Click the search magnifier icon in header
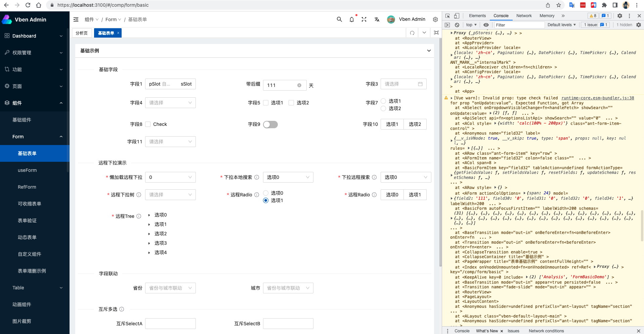This screenshot has height=334, width=644. 339,19
